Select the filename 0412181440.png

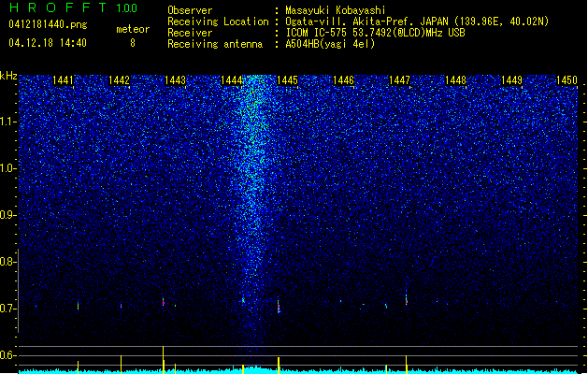point(48,25)
